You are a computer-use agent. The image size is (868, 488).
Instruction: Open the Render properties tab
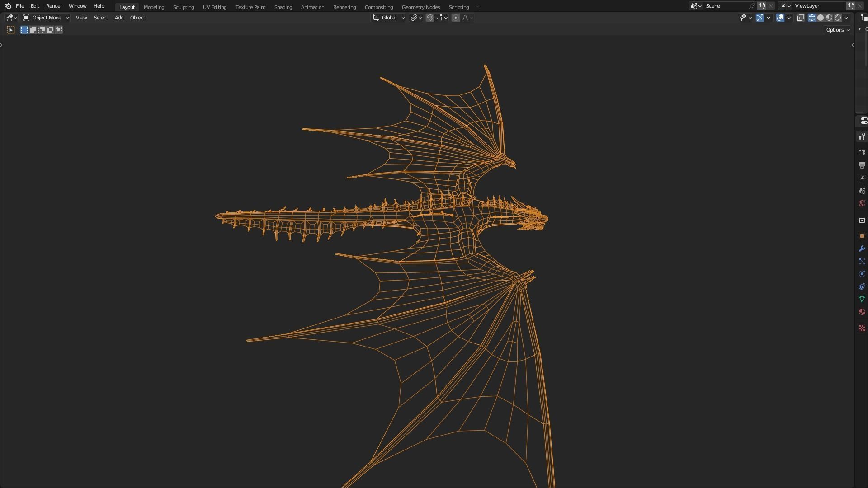862,153
